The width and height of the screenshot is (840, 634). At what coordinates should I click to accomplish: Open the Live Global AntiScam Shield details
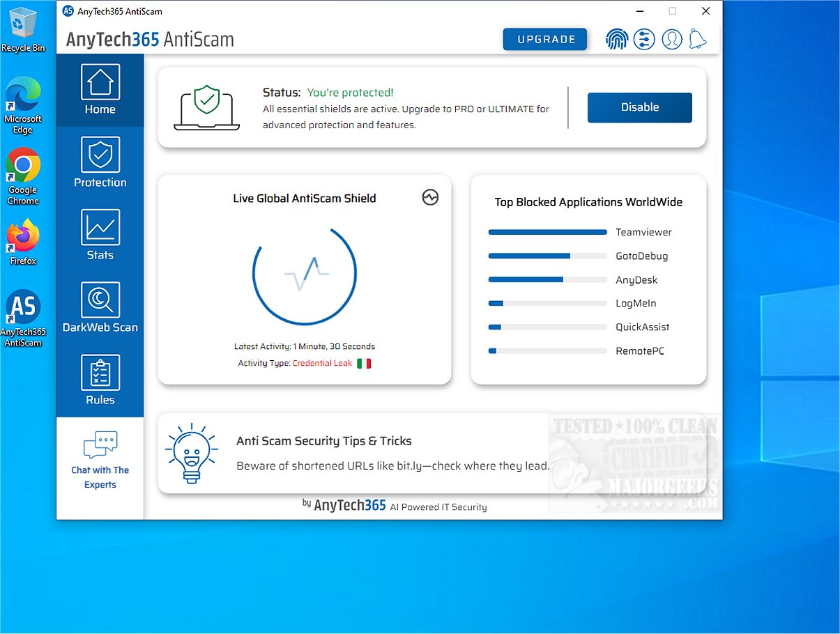(305, 198)
